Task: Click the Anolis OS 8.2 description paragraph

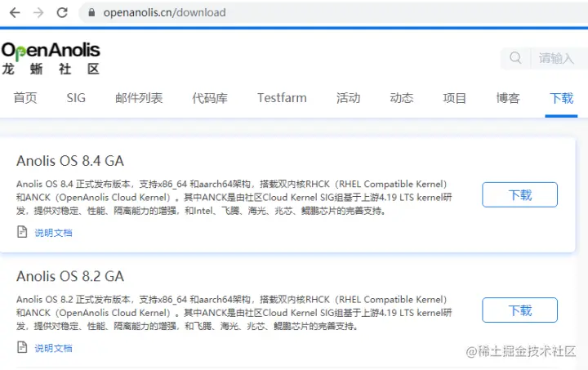Action: [x=234, y=313]
